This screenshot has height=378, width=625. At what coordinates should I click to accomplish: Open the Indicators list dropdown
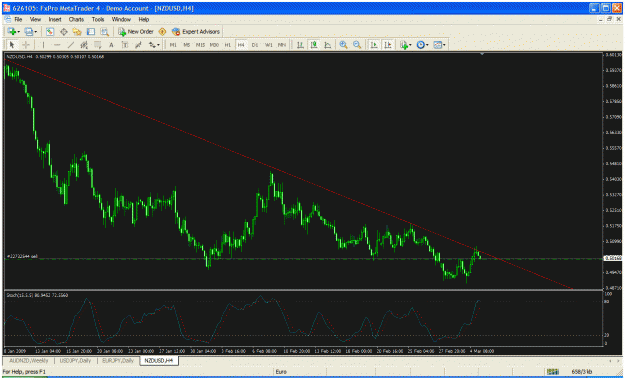406,45
